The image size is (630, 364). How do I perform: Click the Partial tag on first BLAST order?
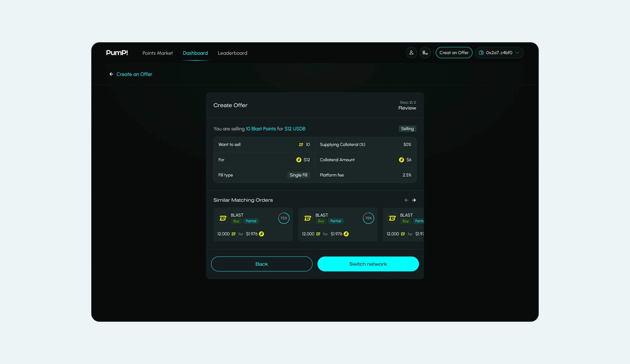pyautogui.click(x=251, y=221)
